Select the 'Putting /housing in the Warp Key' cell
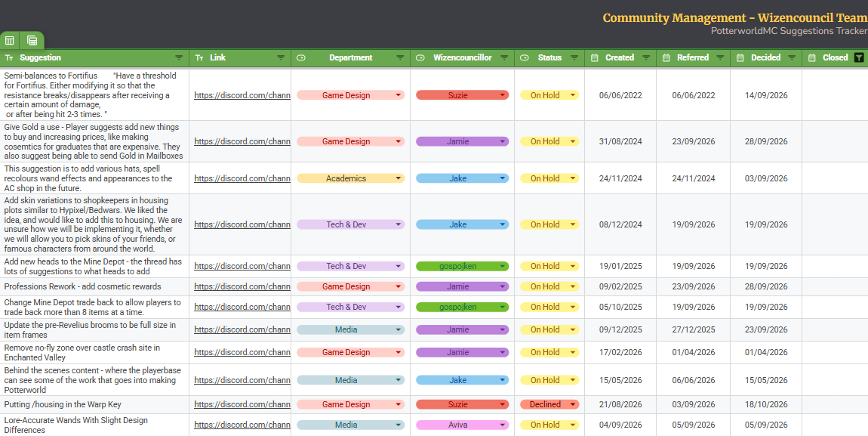Image resolution: width=868 pixels, height=436 pixels. tap(94, 404)
